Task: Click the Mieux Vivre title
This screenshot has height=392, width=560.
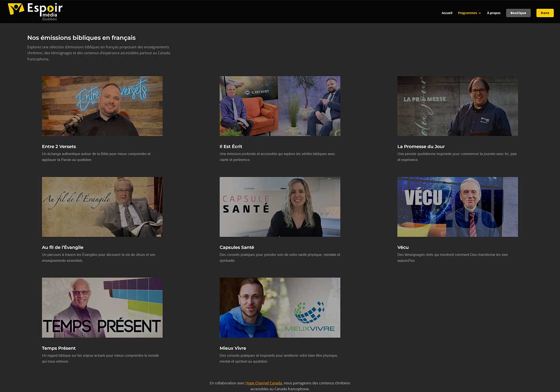Action: [233, 348]
